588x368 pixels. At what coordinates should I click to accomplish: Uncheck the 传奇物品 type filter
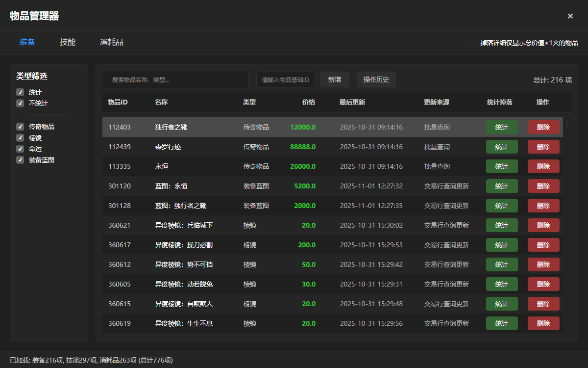coord(20,127)
